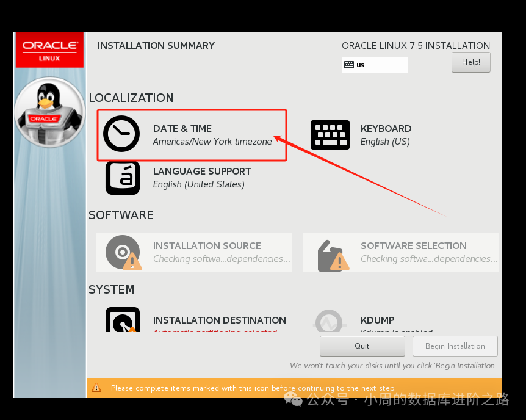Click the Oracle Linux logo
526x420 pixels.
coord(49,50)
